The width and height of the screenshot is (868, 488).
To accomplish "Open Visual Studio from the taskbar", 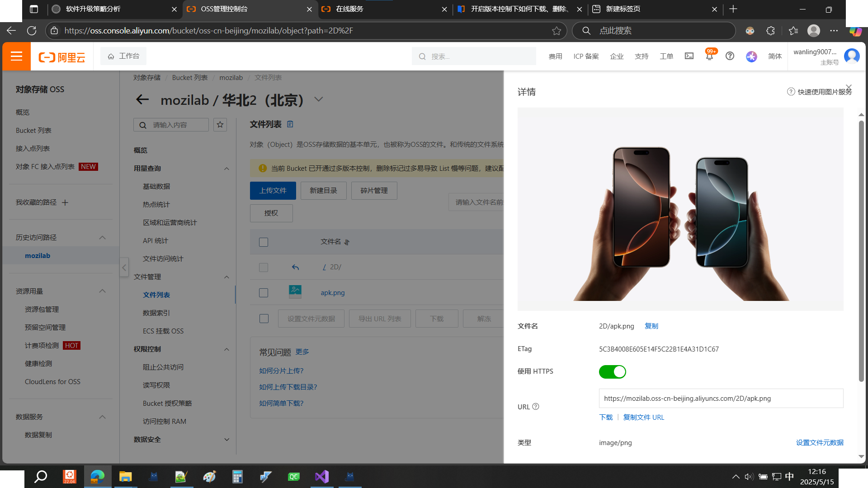I will pyautogui.click(x=322, y=476).
